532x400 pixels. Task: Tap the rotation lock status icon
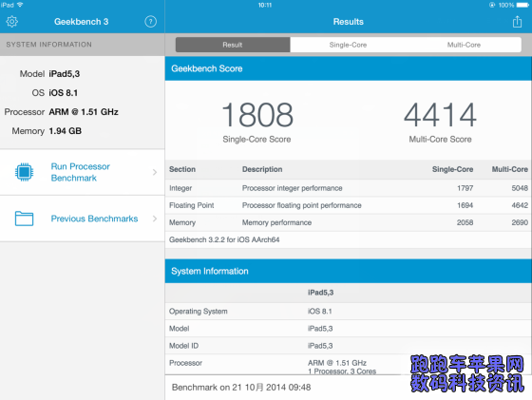click(x=492, y=5)
